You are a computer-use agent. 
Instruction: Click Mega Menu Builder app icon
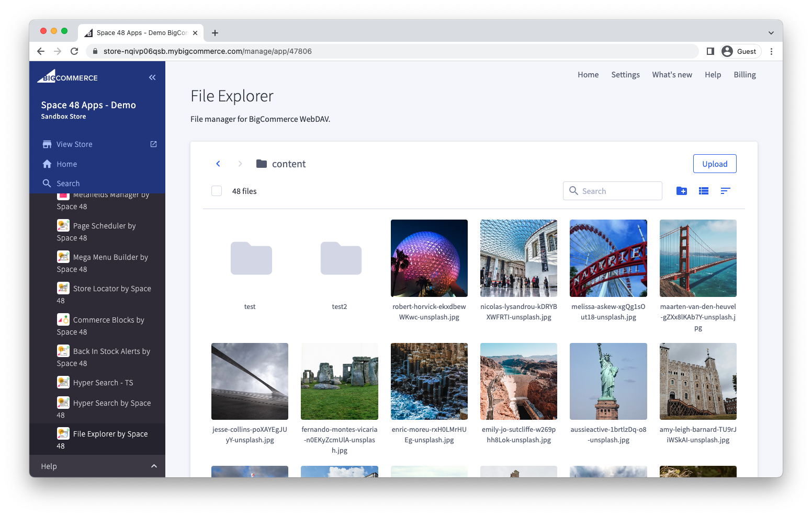[x=63, y=257]
